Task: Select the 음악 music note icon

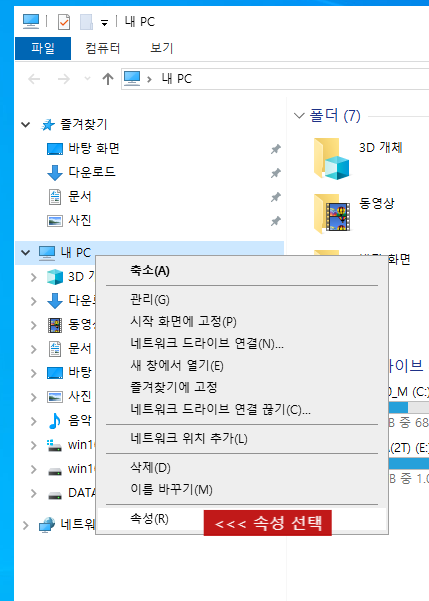Action: (55, 421)
